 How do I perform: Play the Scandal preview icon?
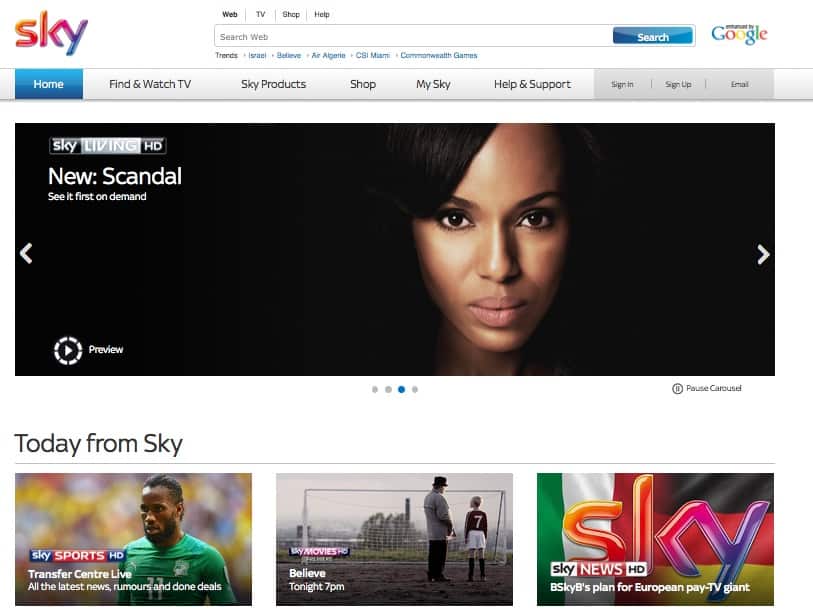(68, 351)
